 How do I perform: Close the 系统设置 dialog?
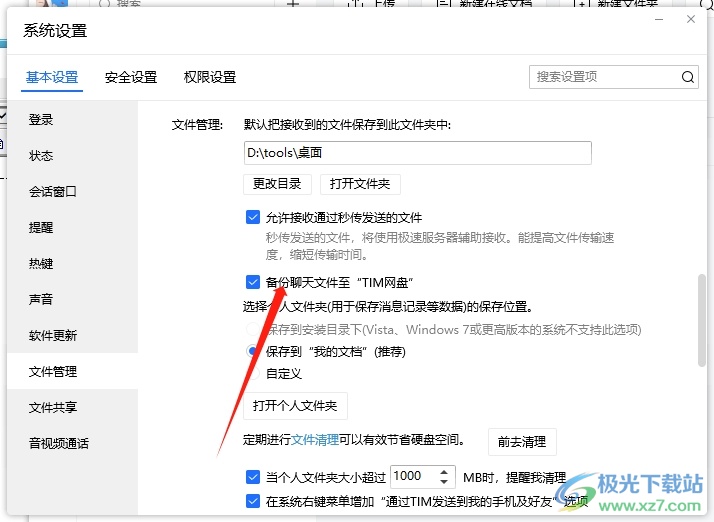point(691,19)
